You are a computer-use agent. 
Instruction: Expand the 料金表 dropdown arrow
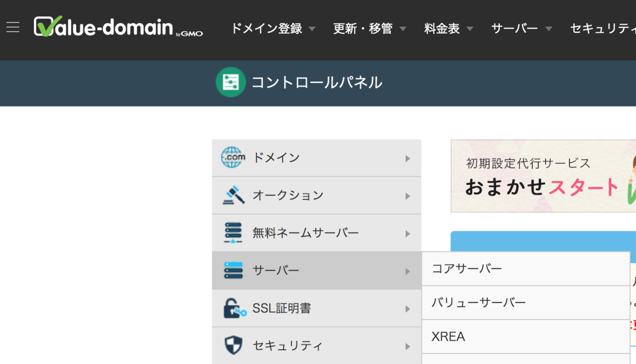click(x=470, y=29)
